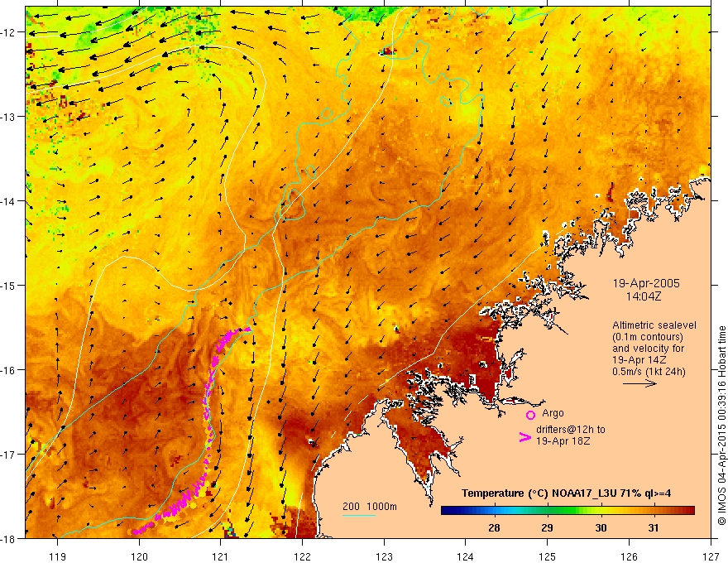Click the latitude axis label '-14'
The image size is (728, 563).
[x=8, y=201]
